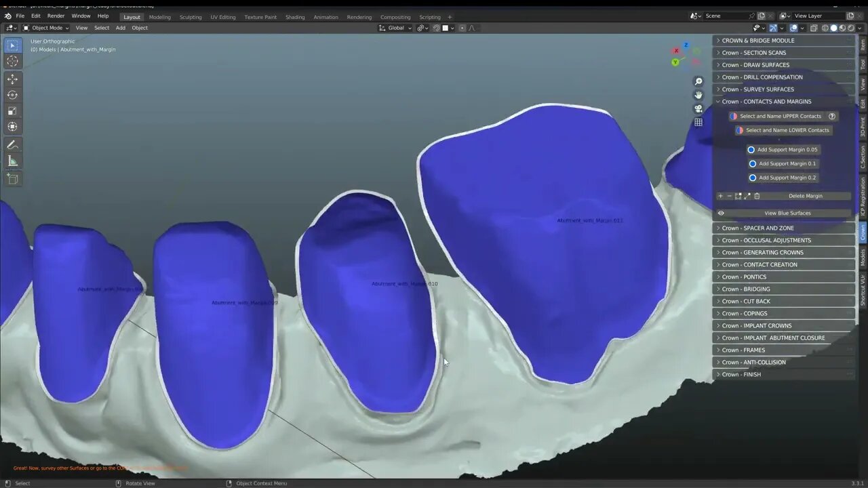Select the Select Box tool
This screenshot has width=868, height=488.
click(12, 45)
